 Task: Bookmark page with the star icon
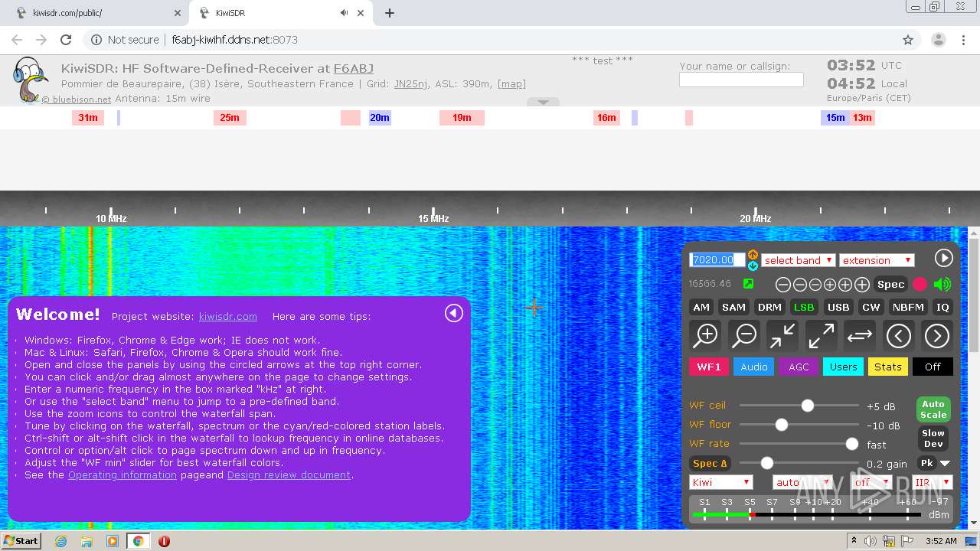tap(908, 40)
